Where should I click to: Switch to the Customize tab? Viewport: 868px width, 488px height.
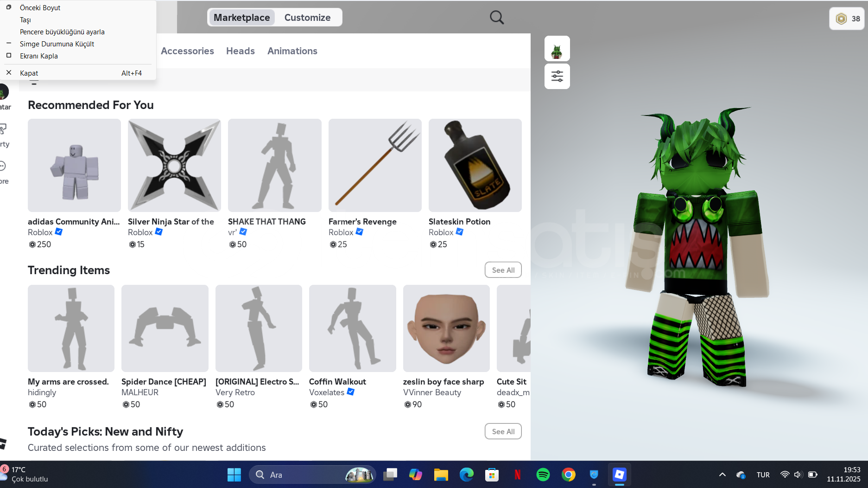[x=307, y=18]
